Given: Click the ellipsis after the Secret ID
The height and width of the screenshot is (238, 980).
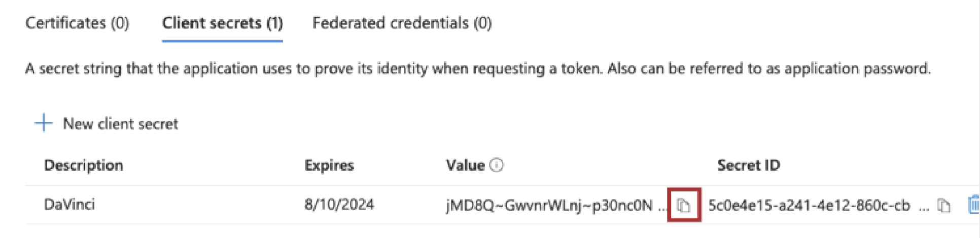Looking at the screenshot, I should (924, 208).
